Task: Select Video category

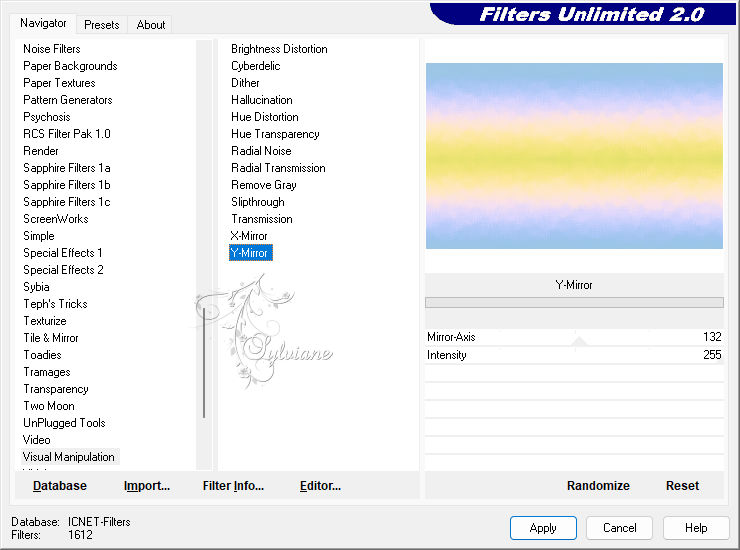Action: point(37,440)
